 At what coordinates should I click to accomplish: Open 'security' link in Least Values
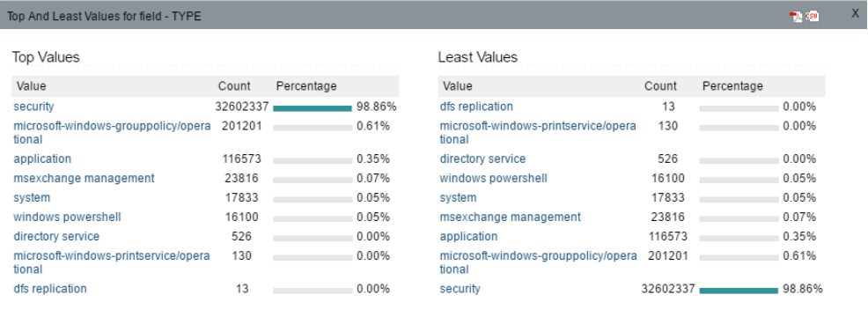coord(460,289)
